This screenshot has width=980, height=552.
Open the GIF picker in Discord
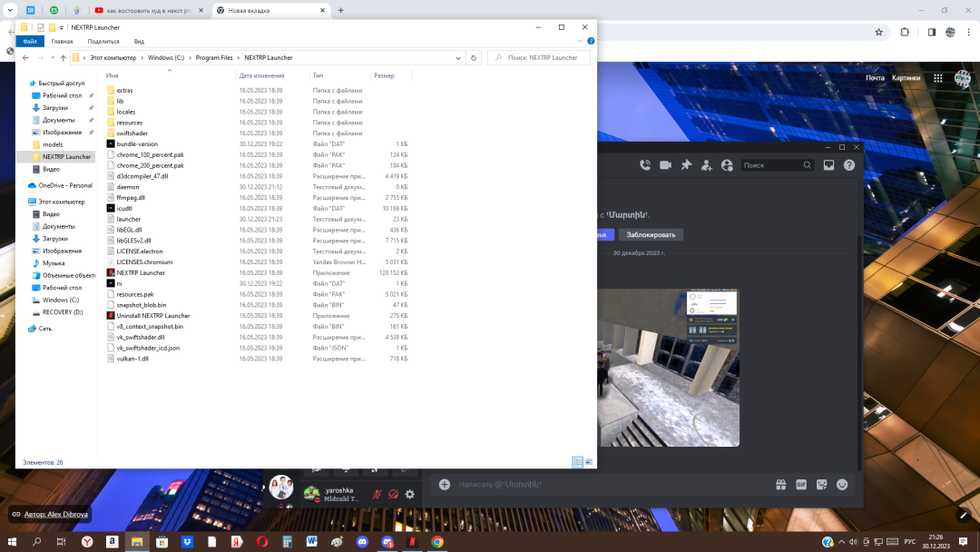point(801,485)
